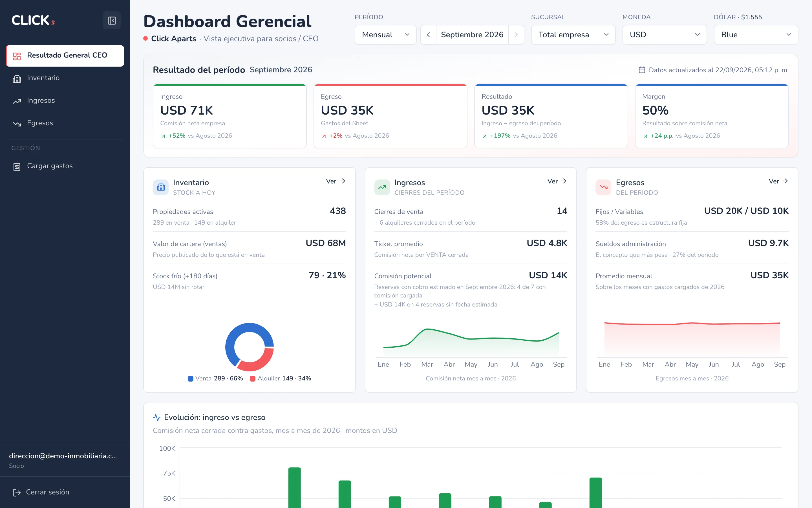This screenshot has height=508, width=812.
Task: Click the green arrow next to +52%
Action: pyautogui.click(x=163, y=136)
